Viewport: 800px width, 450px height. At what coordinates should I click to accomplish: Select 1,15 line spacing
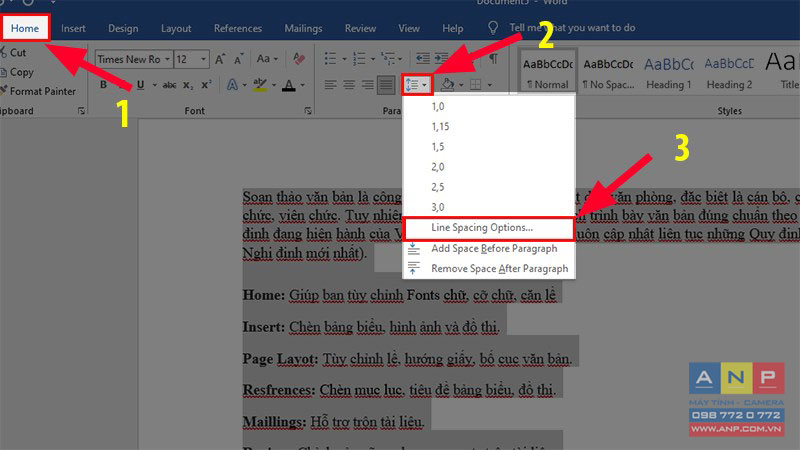489,127
